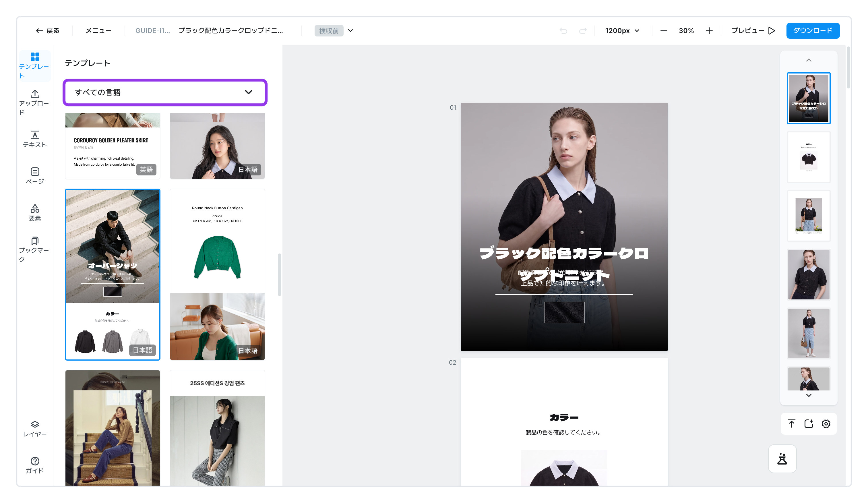The width and height of the screenshot is (868, 503).
Task: Open the ガイド help guide
Action: coord(34,465)
